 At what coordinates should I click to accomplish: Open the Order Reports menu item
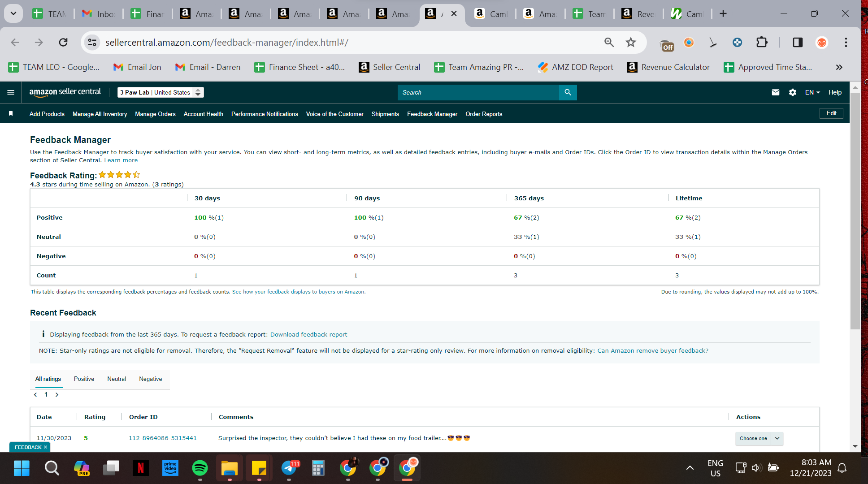[484, 114]
